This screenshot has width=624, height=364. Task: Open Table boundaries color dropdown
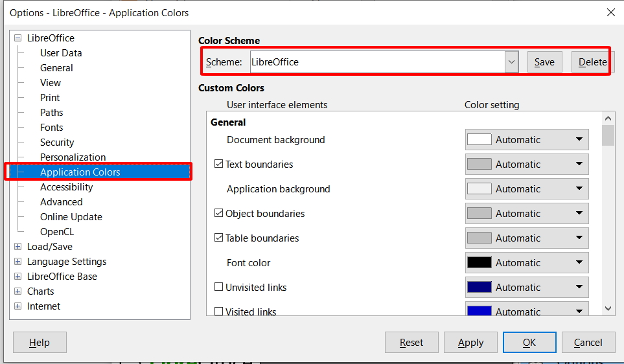[x=527, y=238]
